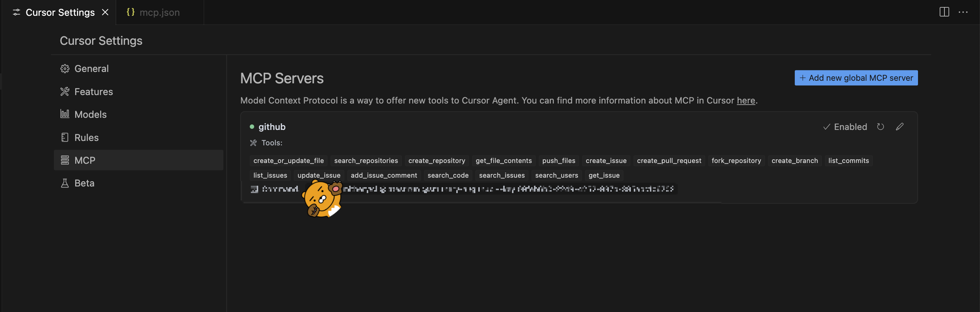Click the create_pull_request tool tag

(x=669, y=160)
